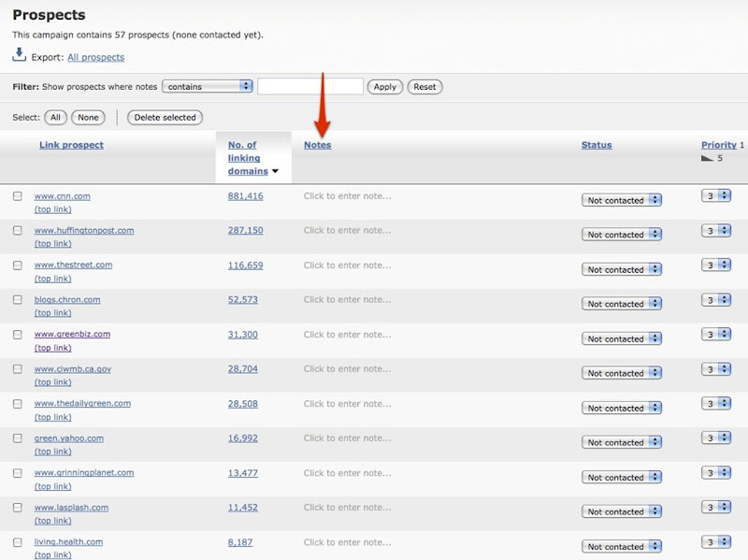Open the 'contains' filter dropdown
Image resolution: width=748 pixels, height=560 pixels.
click(x=208, y=86)
